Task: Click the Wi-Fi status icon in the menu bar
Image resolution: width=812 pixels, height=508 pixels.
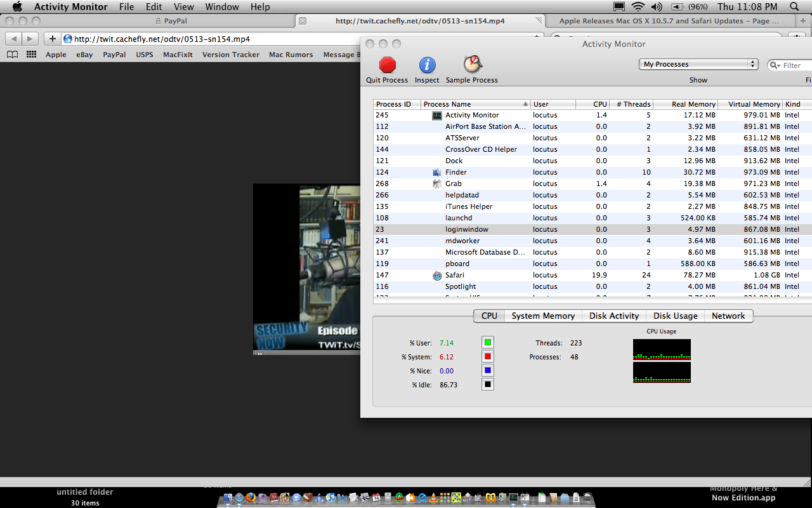Action: pos(638,7)
